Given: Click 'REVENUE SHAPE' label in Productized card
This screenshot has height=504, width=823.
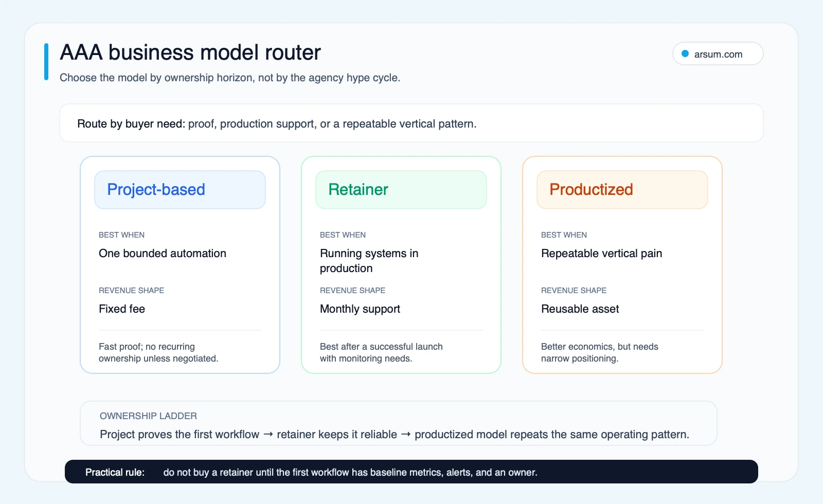Looking at the screenshot, I should tap(574, 291).
